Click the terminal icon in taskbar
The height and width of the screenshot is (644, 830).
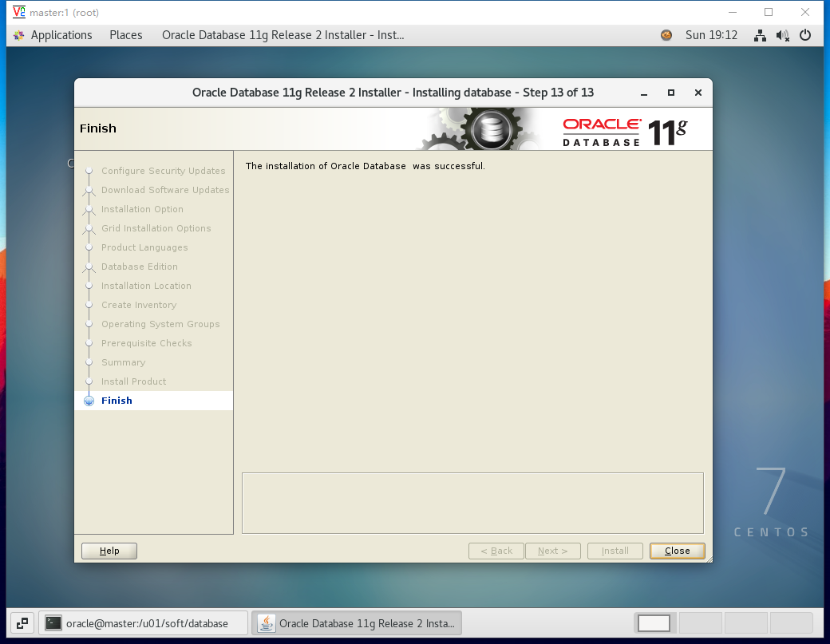tap(53, 622)
